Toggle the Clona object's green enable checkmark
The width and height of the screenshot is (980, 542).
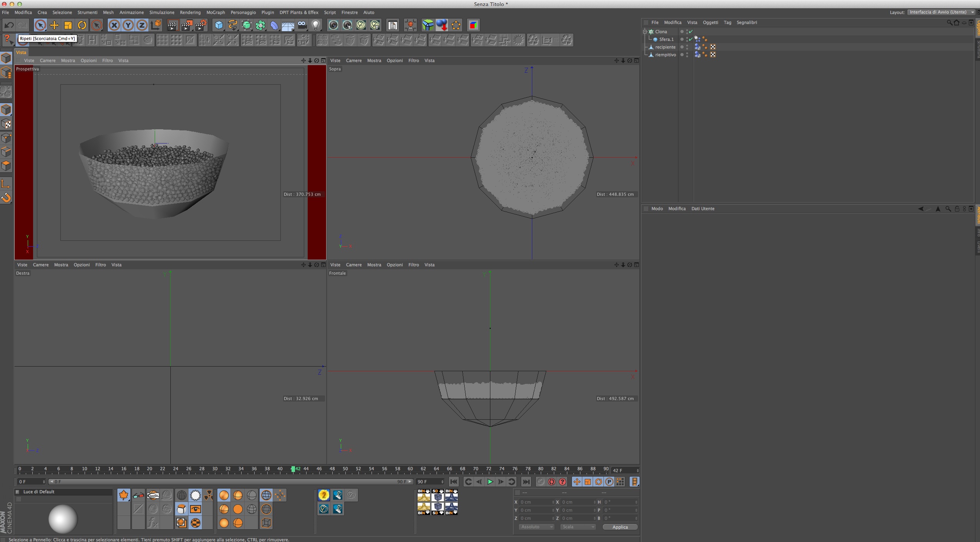tap(691, 32)
